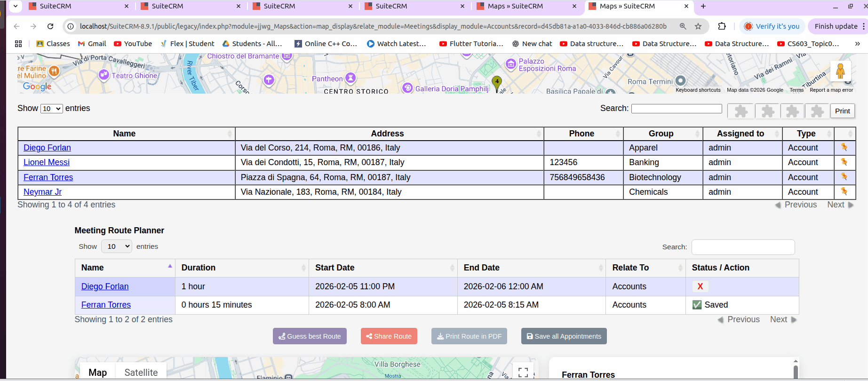Viewport: 868px width, 381px height.
Task: Open the browser zoom magnifier icon
Action: click(x=683, y=26)
